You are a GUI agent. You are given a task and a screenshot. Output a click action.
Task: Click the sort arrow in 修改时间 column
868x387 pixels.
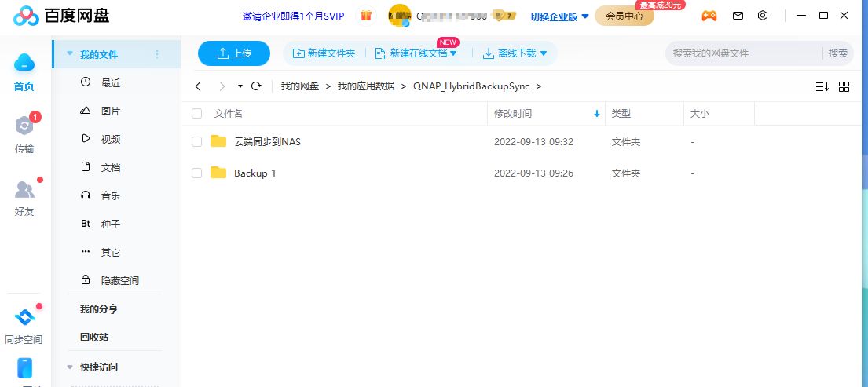[597, 114]
